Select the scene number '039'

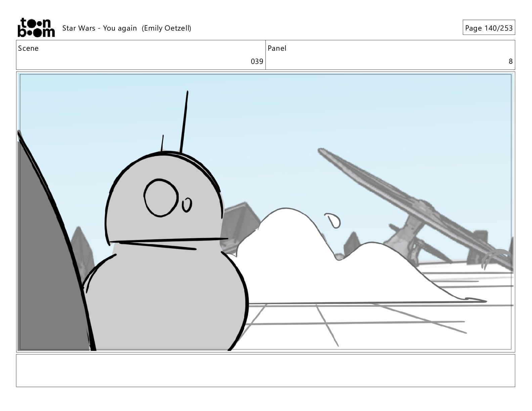click(x=257, y=61)
